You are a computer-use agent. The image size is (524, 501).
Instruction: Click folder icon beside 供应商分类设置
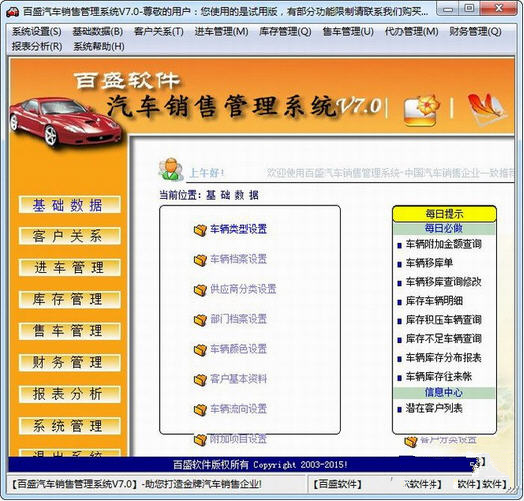coord(201,290)
